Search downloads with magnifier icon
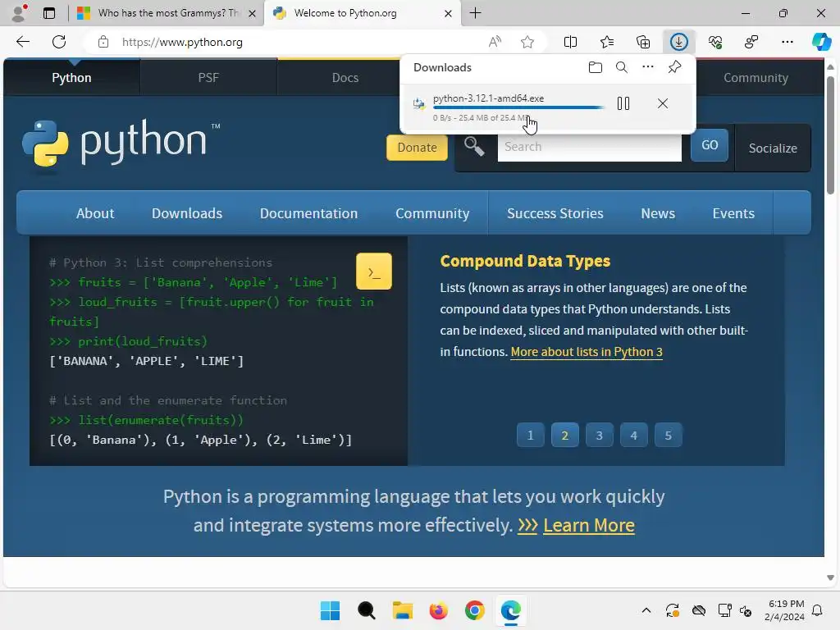This screenshot has width=840, height=630. click(x=622, y=67)
